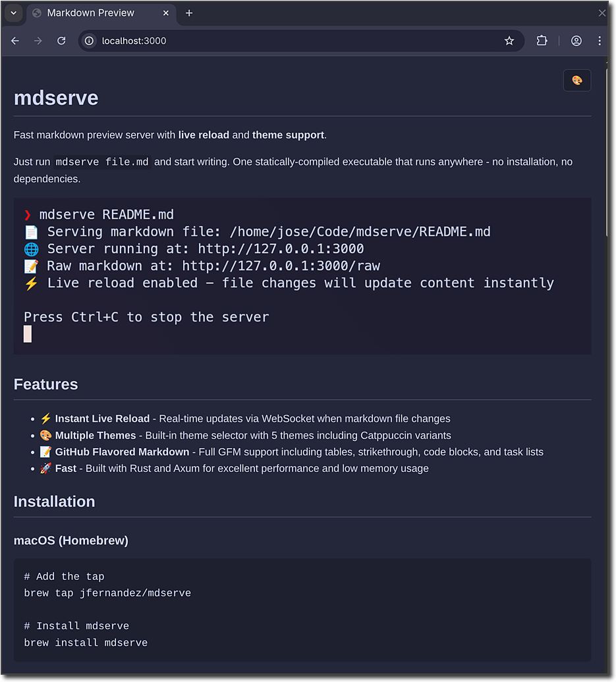Click the Installation section heading
This screenshot has height=682, width=616.
click(54, 501)
